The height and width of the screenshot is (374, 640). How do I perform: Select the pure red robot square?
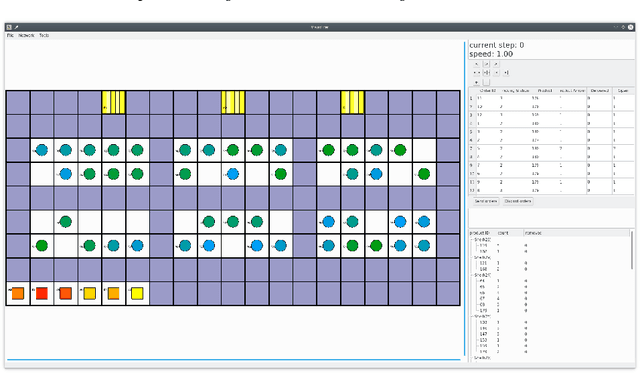(x=42, y=293)
